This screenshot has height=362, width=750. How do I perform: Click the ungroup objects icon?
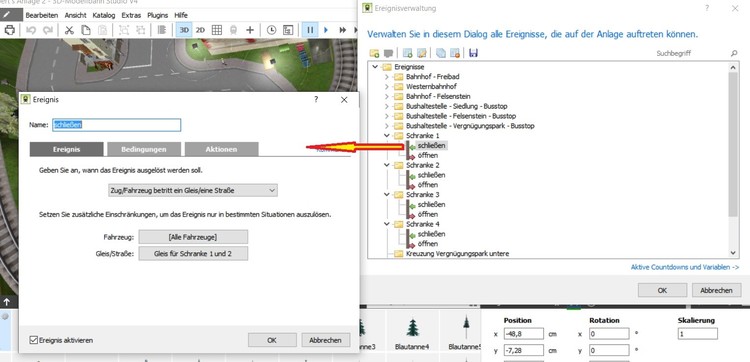coord(141,30)
